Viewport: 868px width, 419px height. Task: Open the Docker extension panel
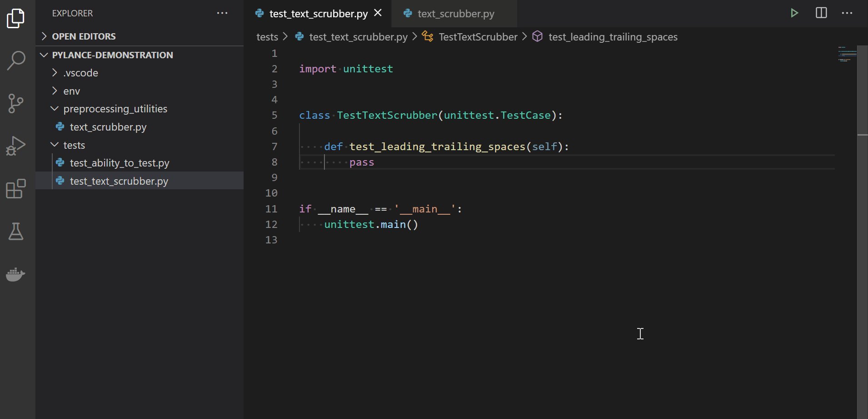(16, 274)
